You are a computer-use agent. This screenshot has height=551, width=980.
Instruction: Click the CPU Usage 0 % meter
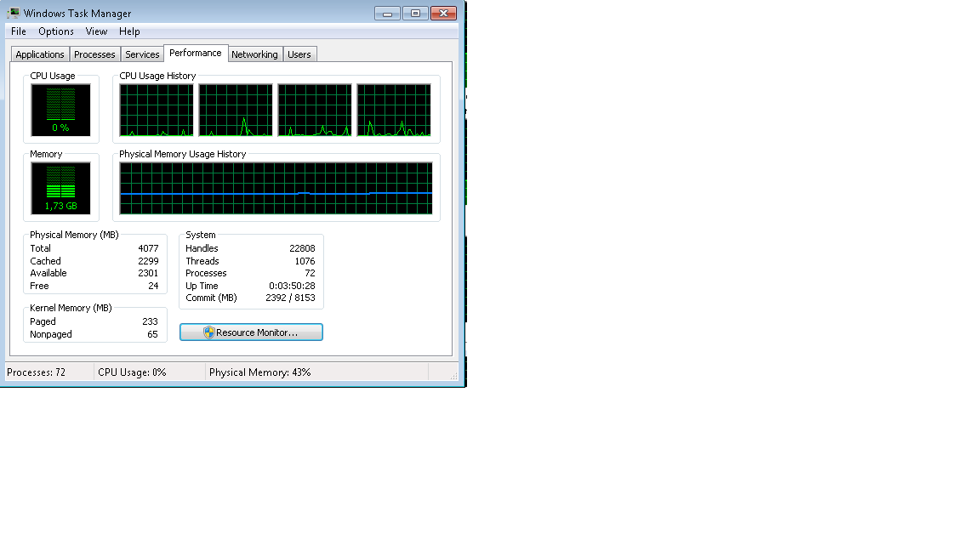point(60,110)
